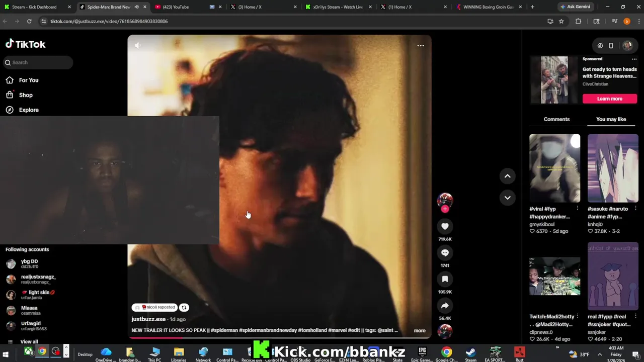
Task: Open Rust from the taskbar
Action: tap(519, 353)
